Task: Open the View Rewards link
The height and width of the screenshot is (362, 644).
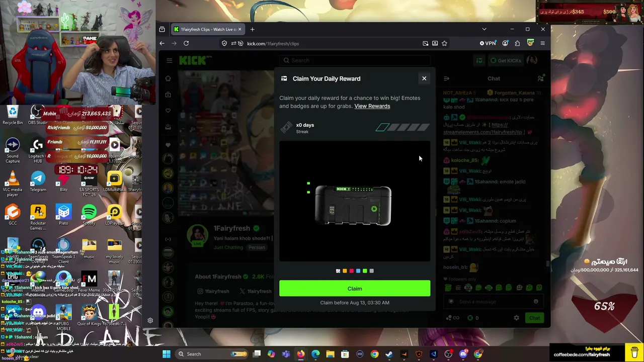Action: click(x=372, y=106)
